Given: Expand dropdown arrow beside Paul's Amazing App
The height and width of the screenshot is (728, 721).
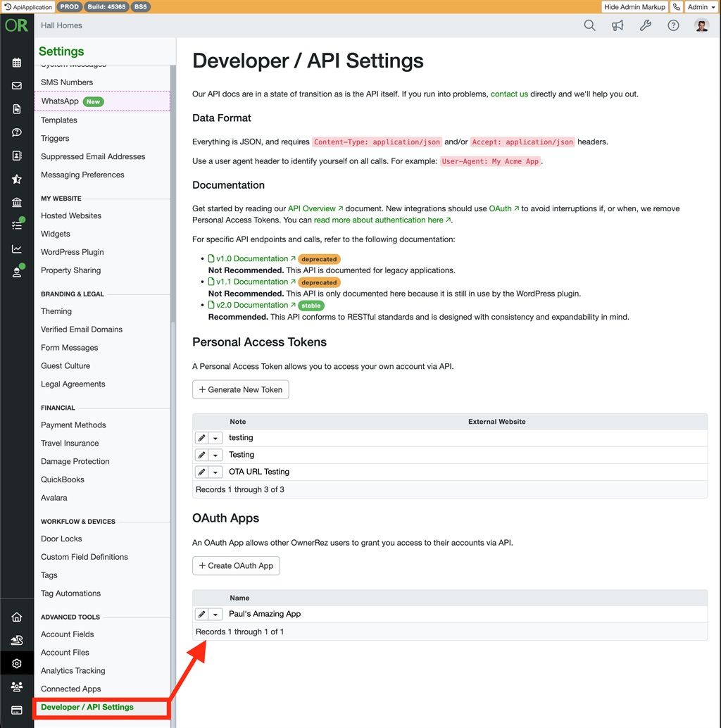Looking at the screenshot, I should pos(215,614).
